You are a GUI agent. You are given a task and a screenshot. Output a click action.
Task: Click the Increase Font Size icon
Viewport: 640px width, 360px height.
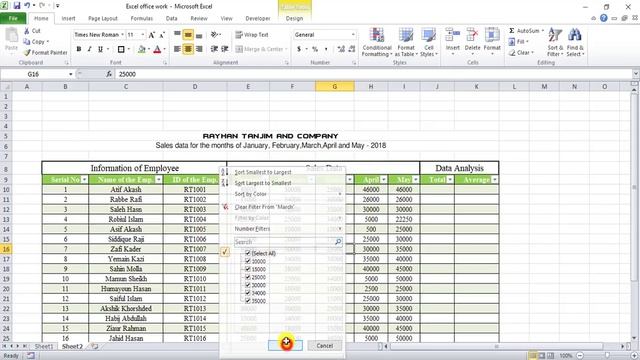pyautogui.click(x=151, y=35)
